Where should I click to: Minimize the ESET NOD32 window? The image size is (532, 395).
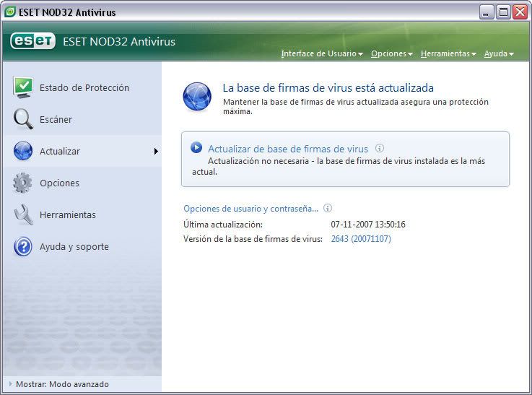click(487, 12)
